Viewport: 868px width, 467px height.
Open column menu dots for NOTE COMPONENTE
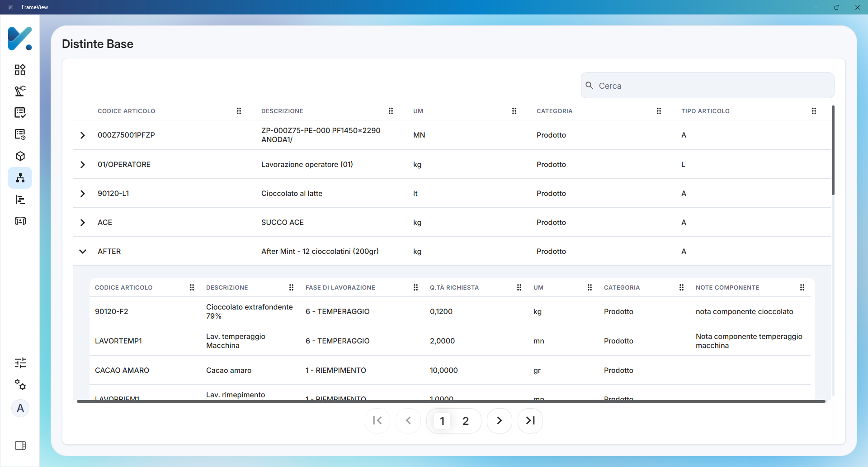click(802, 287)
